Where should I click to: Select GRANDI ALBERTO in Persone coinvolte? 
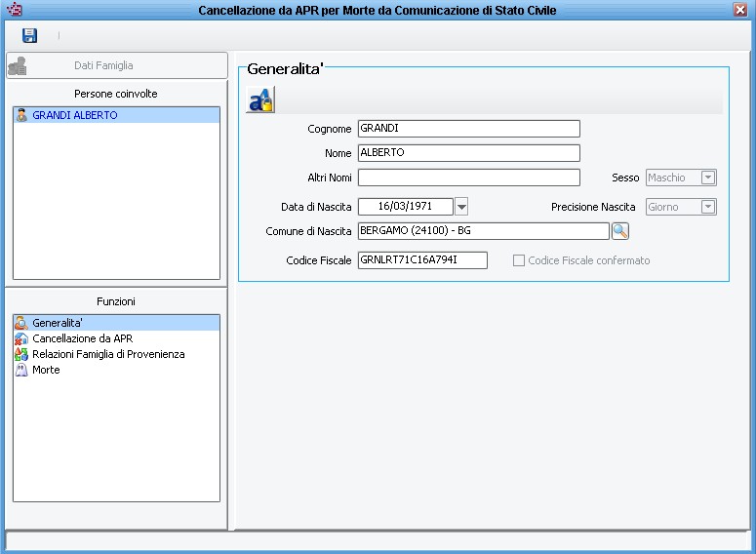(x=75, y=115)
